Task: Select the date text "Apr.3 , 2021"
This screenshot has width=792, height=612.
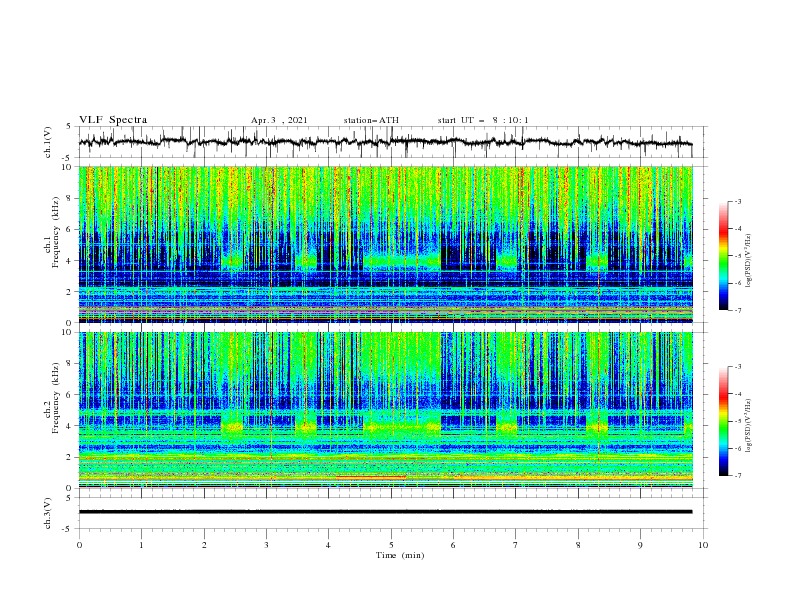Action: [279, 120]
